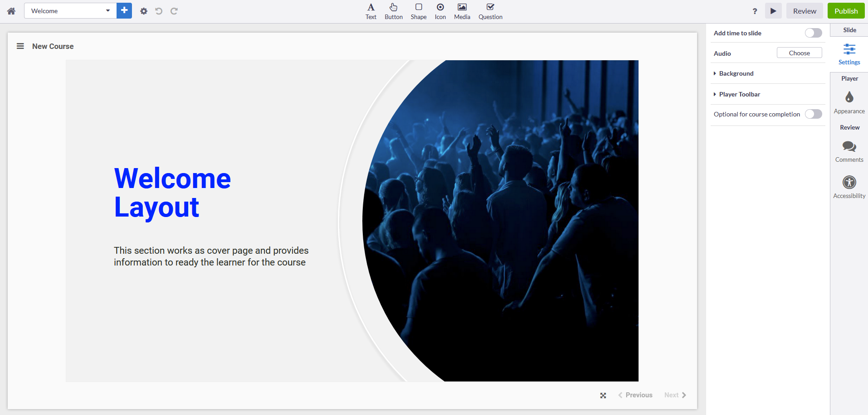Undo the last action
The width and height of the screenshot is (868, 415).
[x=159, y=11]
